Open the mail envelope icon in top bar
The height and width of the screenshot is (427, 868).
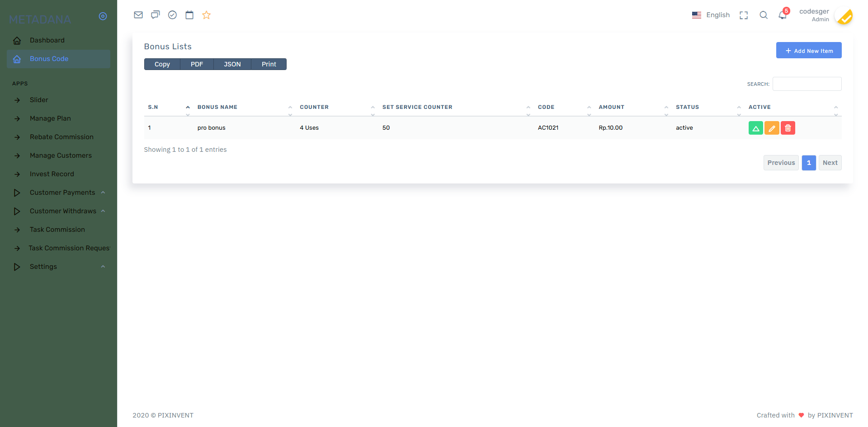138,15
